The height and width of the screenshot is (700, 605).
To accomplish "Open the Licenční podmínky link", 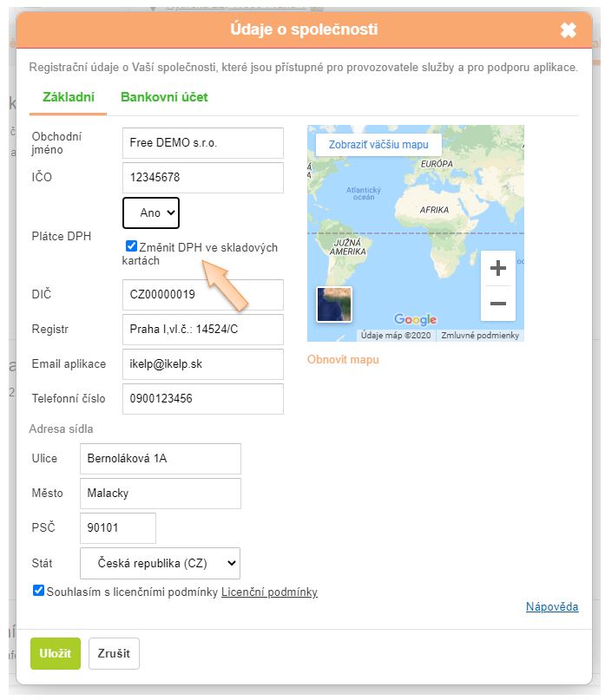I will [x=269, y=592].
